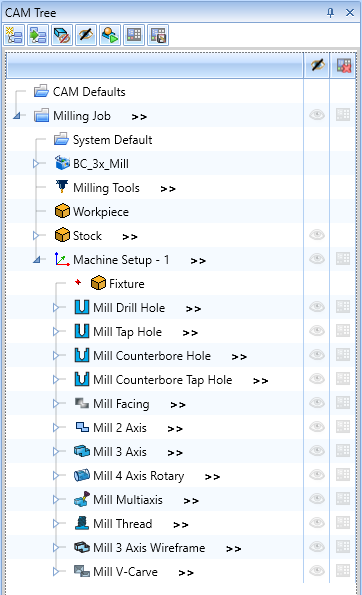Click the Mill 3 Axis Wireframe icon
Screen dimensions: 362x595
point(82,547)
